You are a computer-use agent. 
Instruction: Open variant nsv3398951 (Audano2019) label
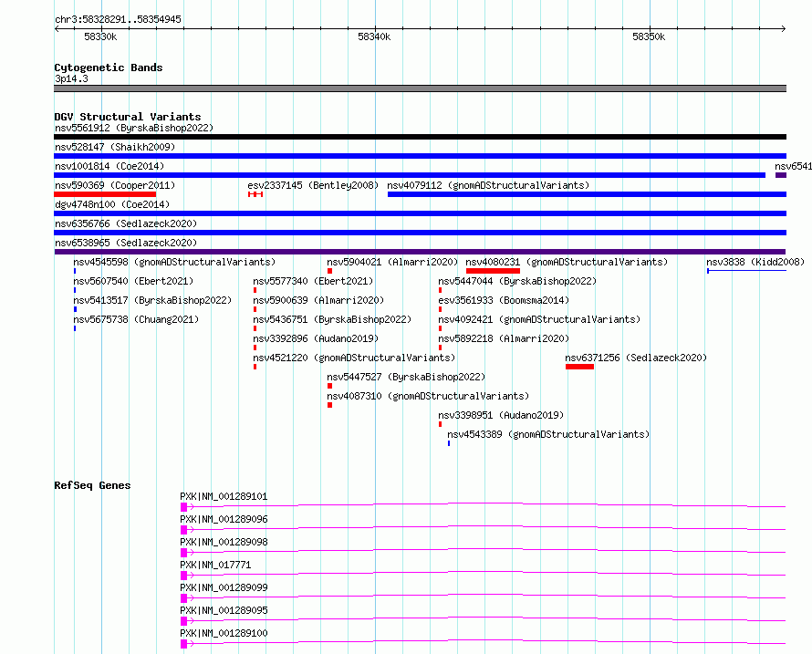[x=501, y=415]
